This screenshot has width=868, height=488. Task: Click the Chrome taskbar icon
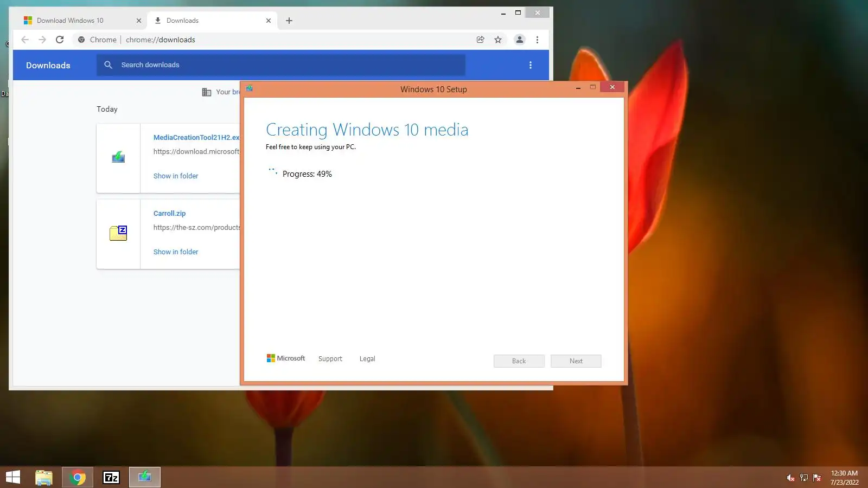(78, 477)
